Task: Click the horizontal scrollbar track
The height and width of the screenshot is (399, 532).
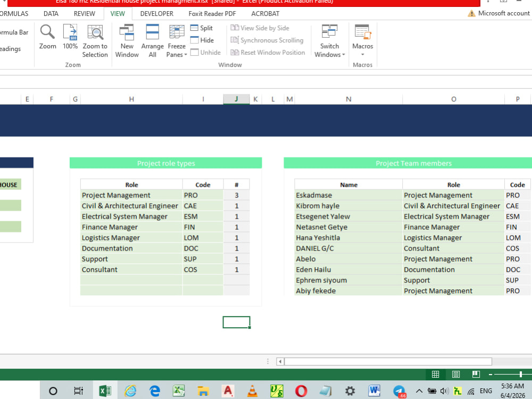Action: (x=512, y=361)
